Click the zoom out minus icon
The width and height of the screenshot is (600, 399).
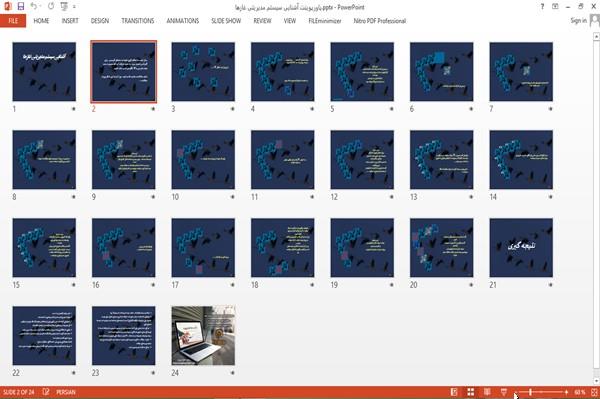[x=516, y=392]
